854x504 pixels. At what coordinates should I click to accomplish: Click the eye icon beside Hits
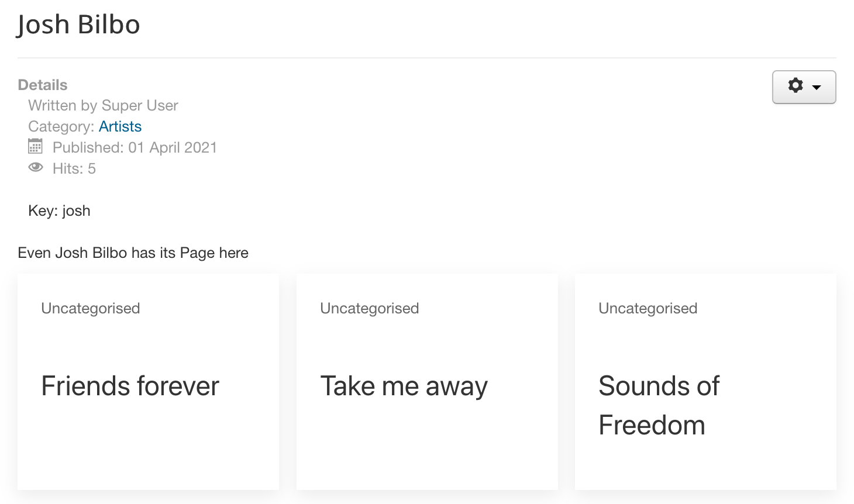[x=36, y=167]
